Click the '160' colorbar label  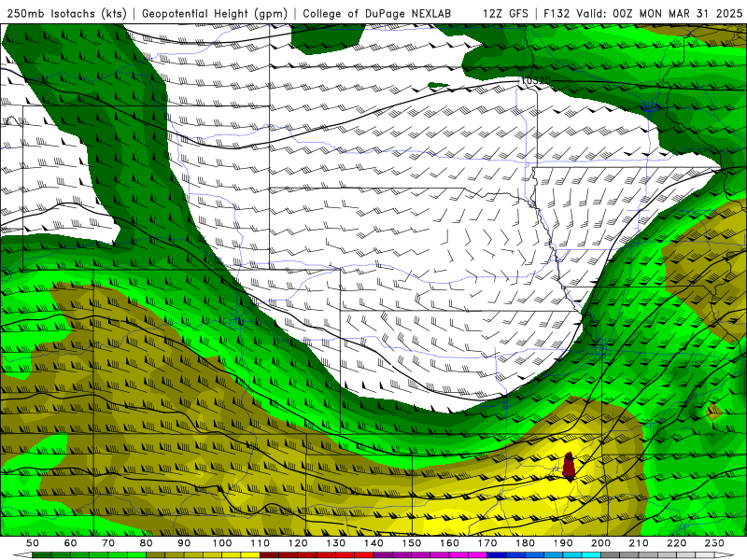coord(449,543)
